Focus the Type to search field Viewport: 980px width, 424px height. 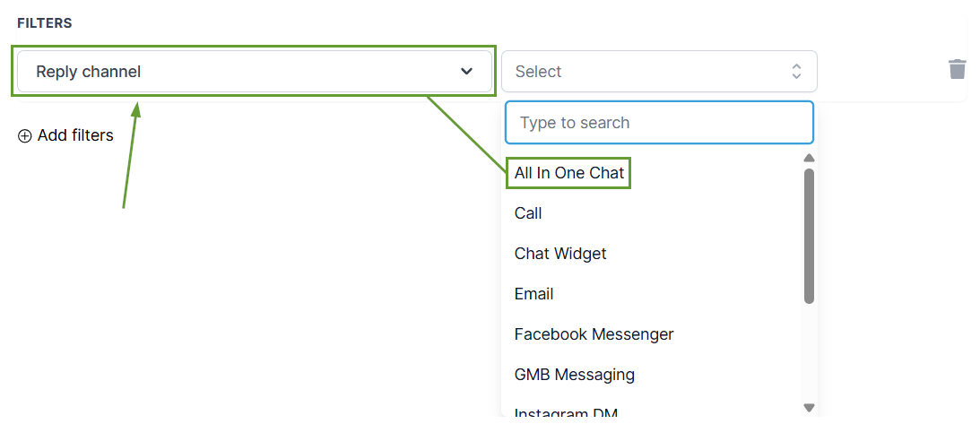(x=659, y=123)
